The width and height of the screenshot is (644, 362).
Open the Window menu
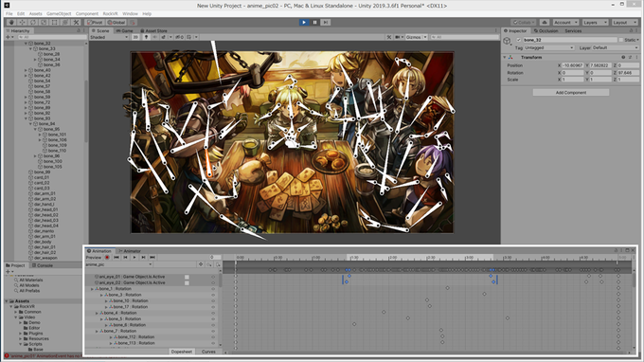tap(130, 13)
